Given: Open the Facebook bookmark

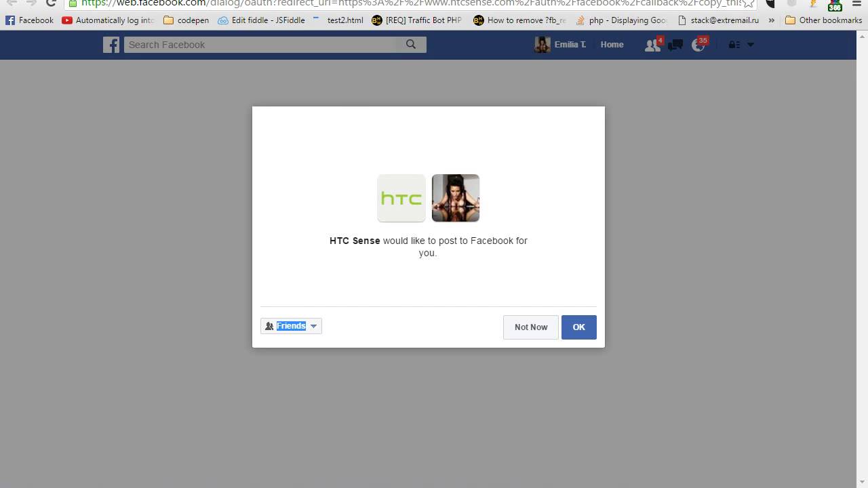Looking at the screenshot, I should (29, 20).
